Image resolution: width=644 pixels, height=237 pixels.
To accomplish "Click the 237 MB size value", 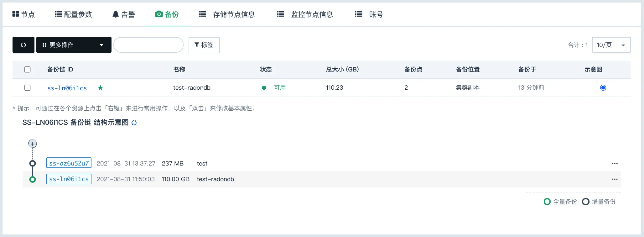I will point(173,163).
